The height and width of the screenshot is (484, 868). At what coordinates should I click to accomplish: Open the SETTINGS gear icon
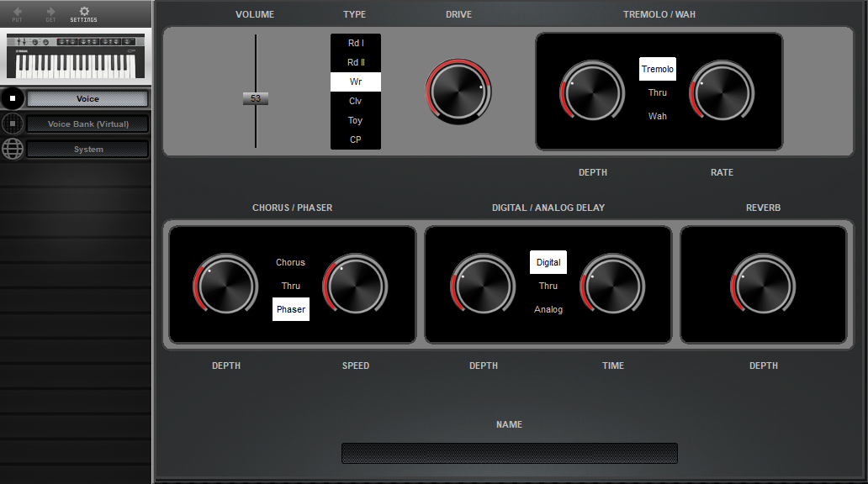[83, 13]
